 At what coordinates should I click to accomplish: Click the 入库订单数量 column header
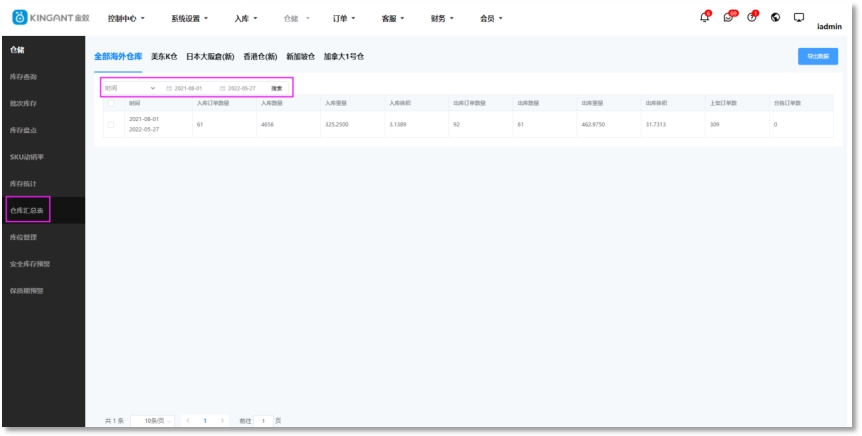point(213,103)
